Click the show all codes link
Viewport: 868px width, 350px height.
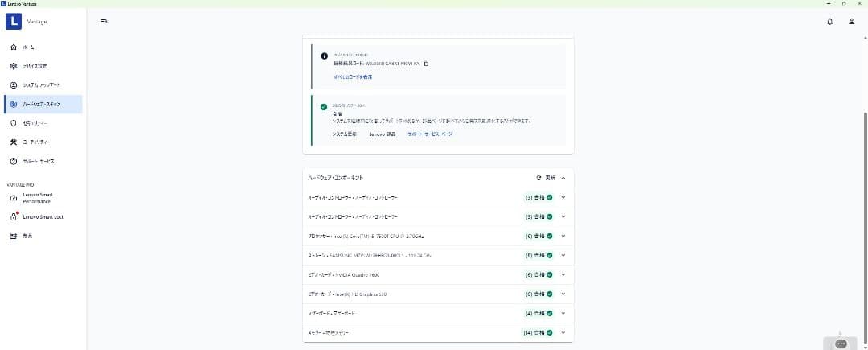point(353,76)
